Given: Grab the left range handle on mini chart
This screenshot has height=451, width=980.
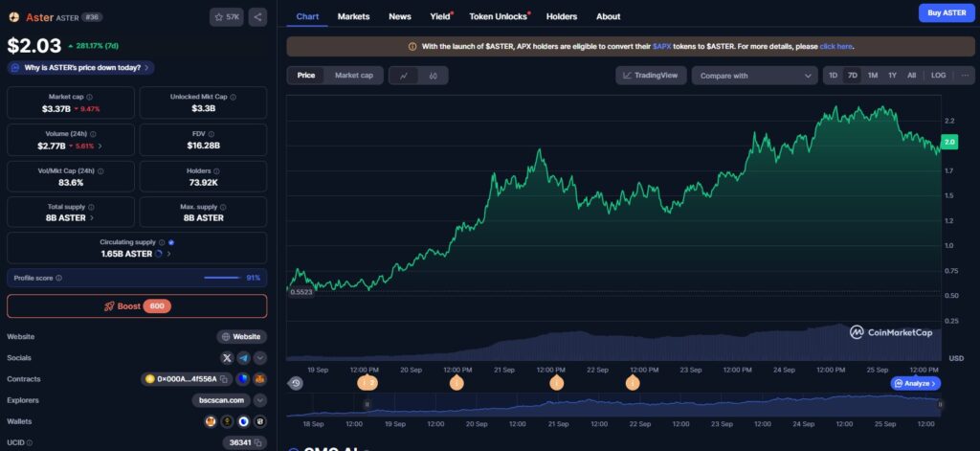Looking at the screenshot, I should tap(367, 405).
